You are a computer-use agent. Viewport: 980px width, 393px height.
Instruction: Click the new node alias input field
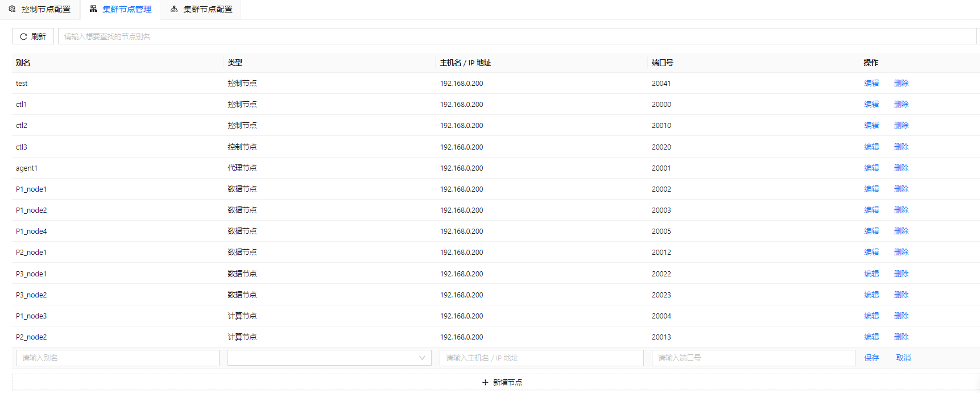tap(118, 358)
